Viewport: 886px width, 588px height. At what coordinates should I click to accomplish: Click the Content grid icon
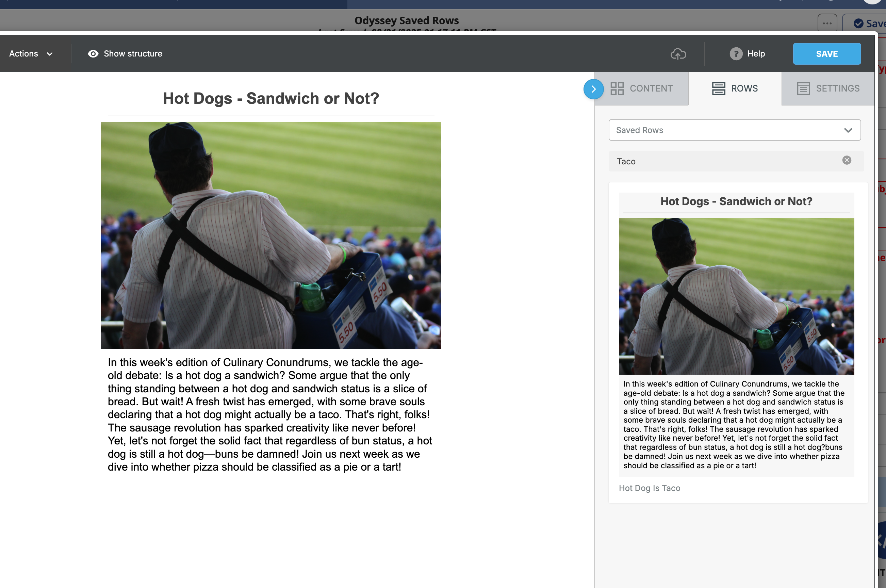point(617,88)
